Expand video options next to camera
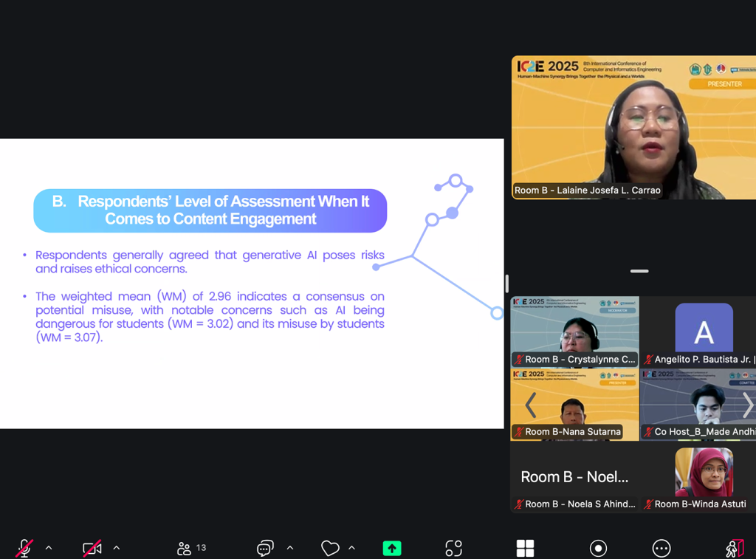The width and height of the screenshot is (756, 559). coord(116,548)
